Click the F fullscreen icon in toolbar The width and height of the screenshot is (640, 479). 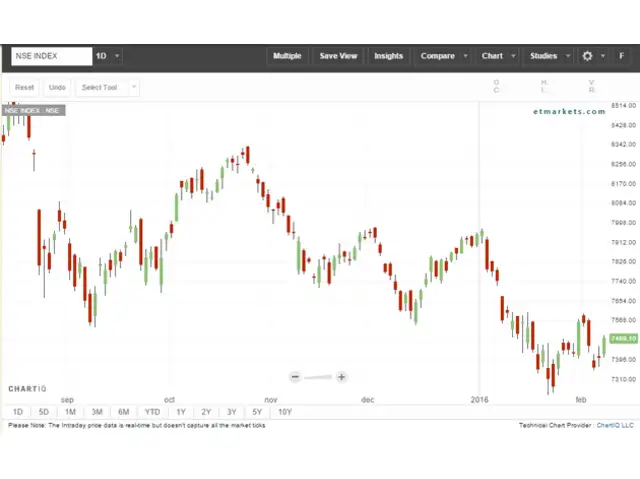[x=619, y=56]
